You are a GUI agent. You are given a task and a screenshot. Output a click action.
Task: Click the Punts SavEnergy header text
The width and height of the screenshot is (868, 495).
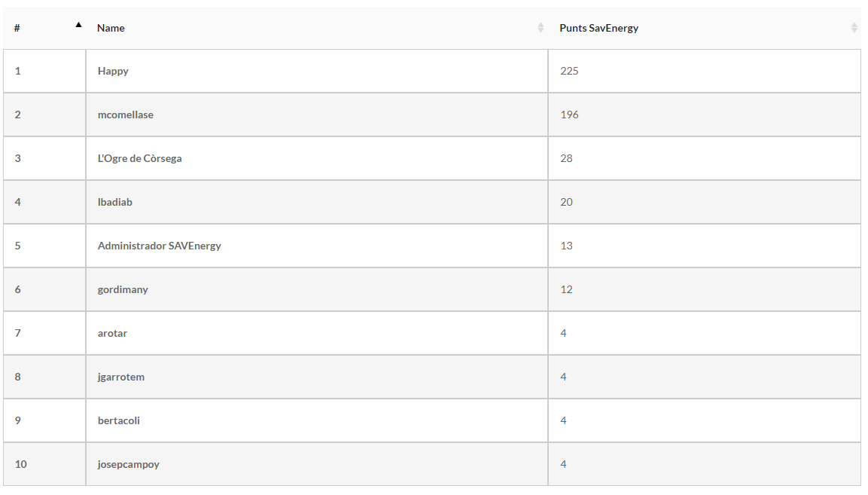pyautogui.click(x=598, y=28)
